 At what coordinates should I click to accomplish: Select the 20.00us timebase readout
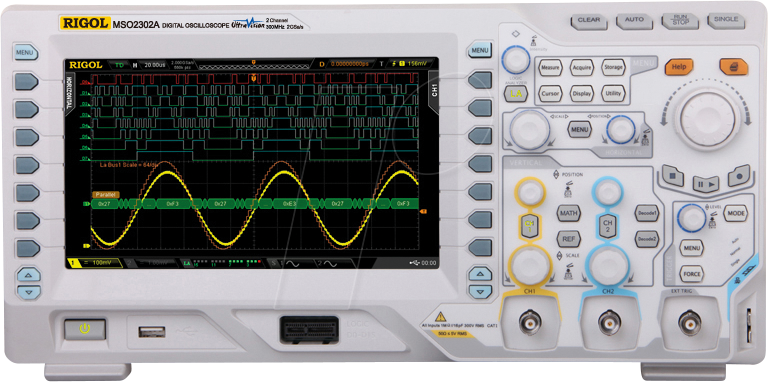(x=156, y=65)
